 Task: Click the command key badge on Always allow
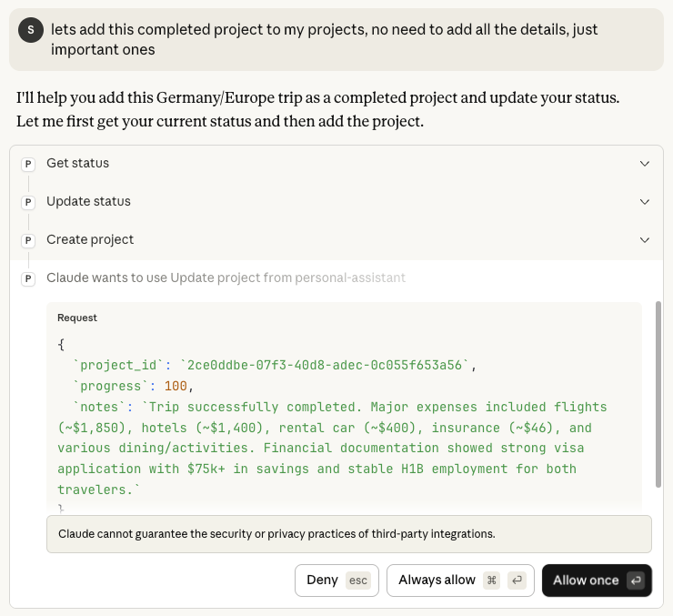click(492, 581)
